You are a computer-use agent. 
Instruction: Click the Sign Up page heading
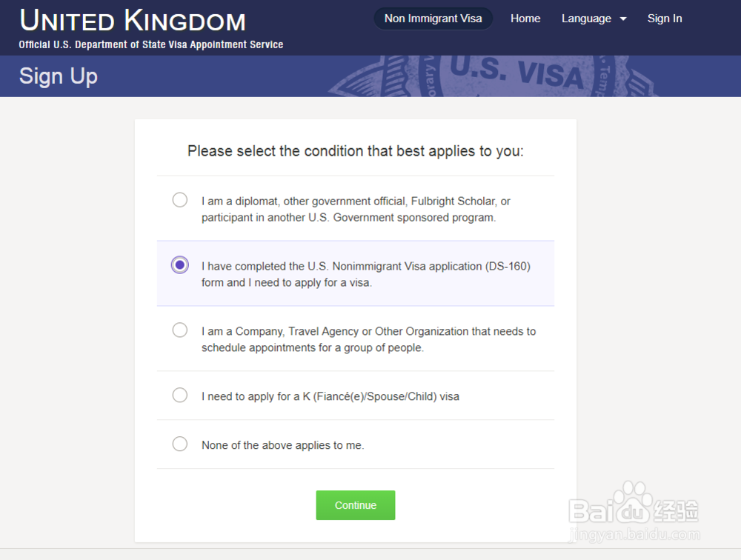(x=59, y=76)
